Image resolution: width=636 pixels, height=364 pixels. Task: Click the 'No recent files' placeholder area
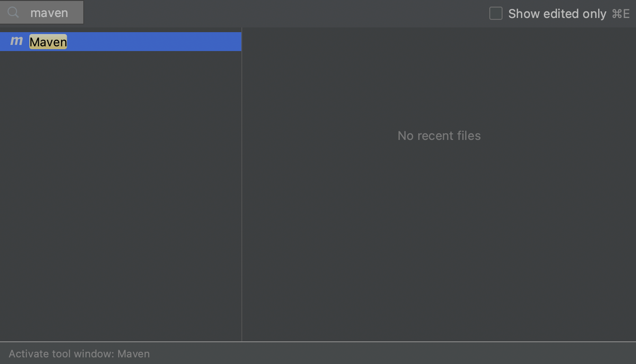[x=439, y=136]
